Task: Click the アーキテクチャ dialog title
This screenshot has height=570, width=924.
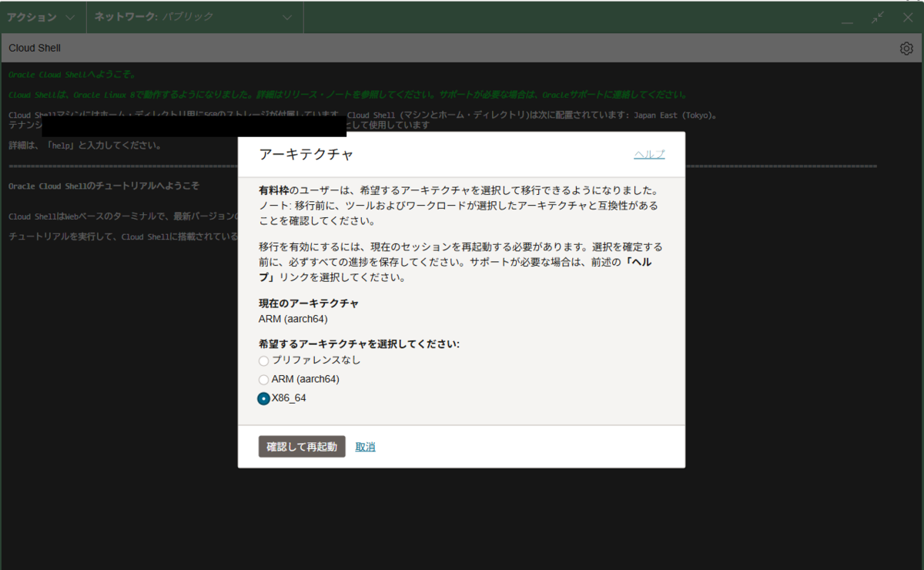Action: [306, 154]
